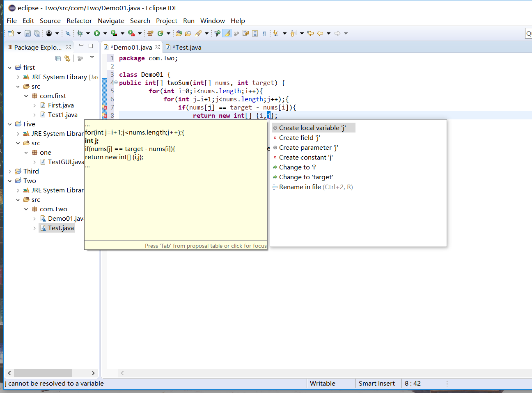Toggle Mark Occurrences highlighter icon
Viewport: 532px width, 393px height.
coord(227,33)
